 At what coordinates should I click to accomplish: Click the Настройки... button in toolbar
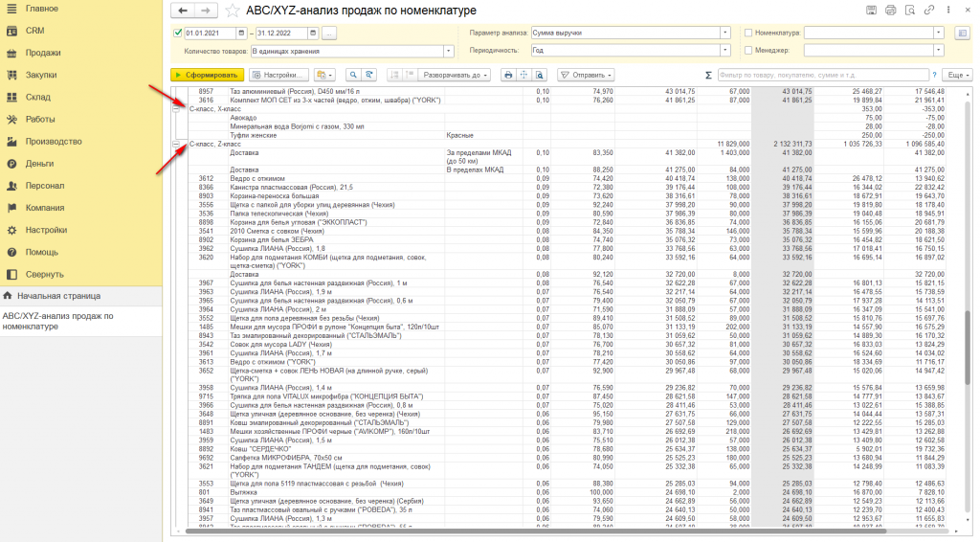279,75
